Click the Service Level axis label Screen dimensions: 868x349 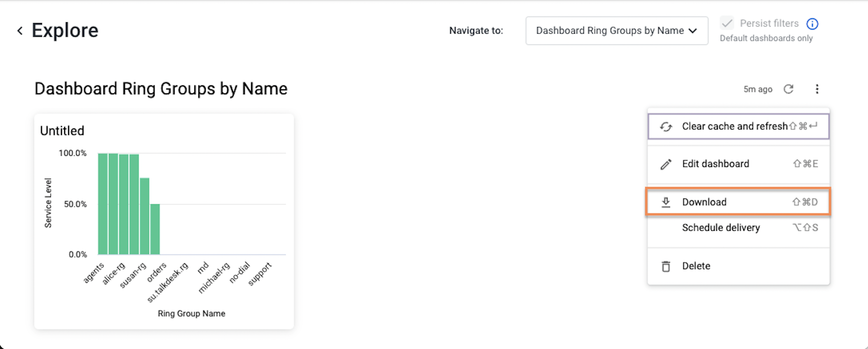48,203
